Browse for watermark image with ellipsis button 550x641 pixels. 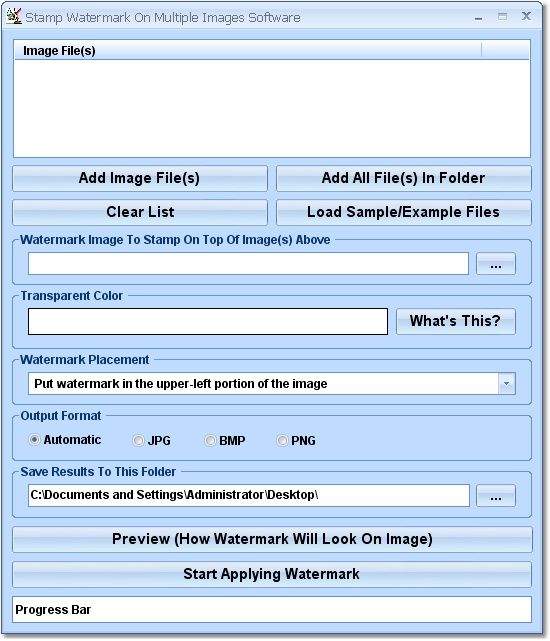(x=496, y=264)
